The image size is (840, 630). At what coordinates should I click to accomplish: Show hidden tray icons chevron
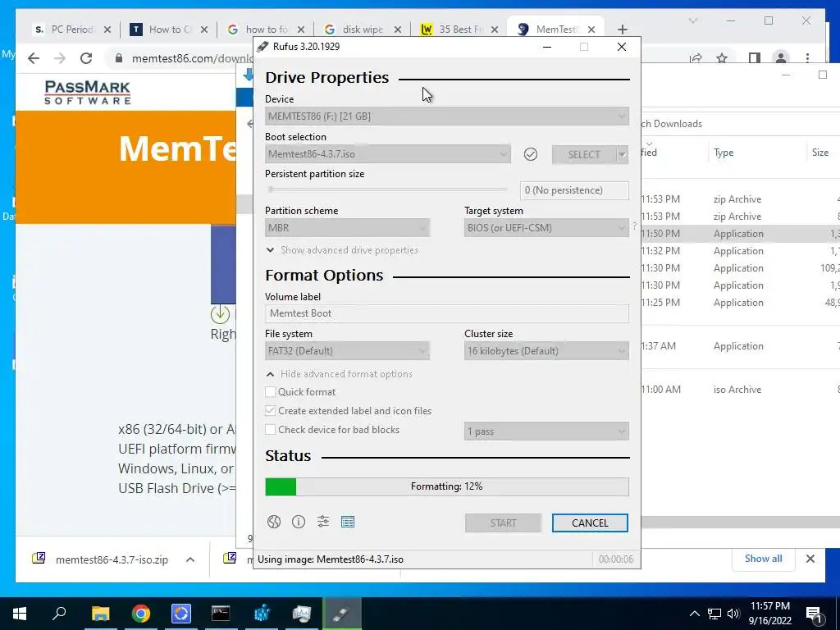[694, 614]
